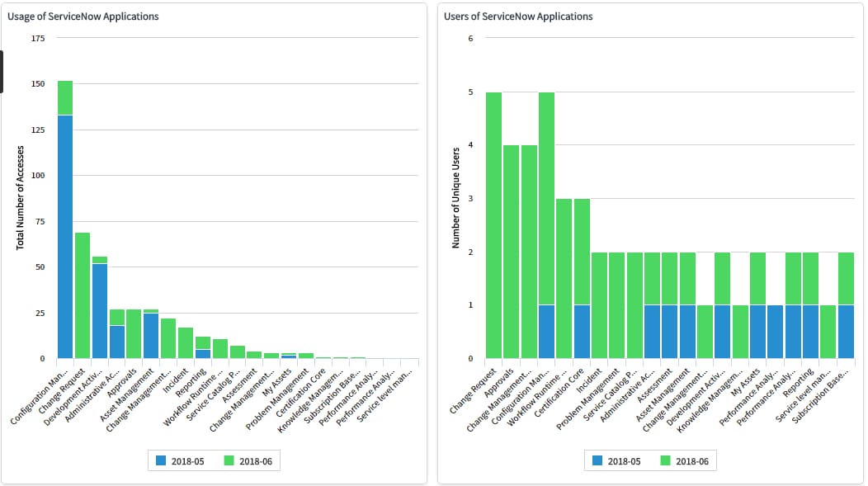Click blue 2018-05 swatch in Usage chart legend
This screenshot has width=868, height=486.
(x=161, y=460)
